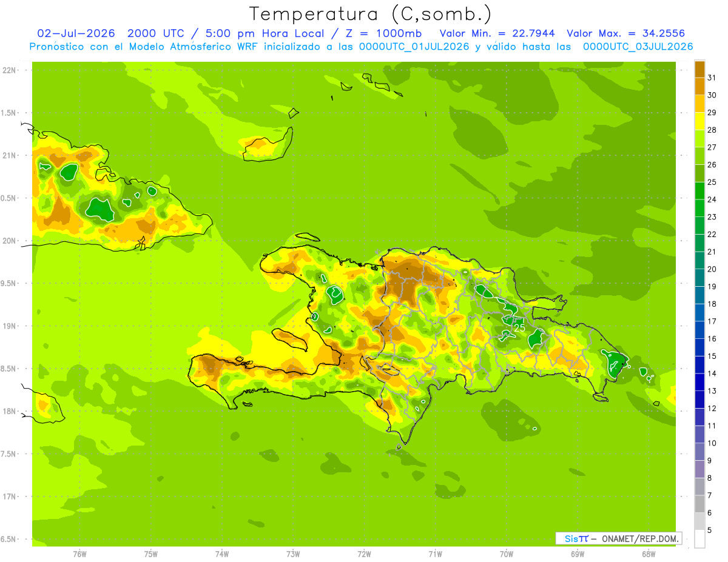Click the legend swatch between 26 and 27
The height and width of the screenshot is (562, 728).
point(699,156)
